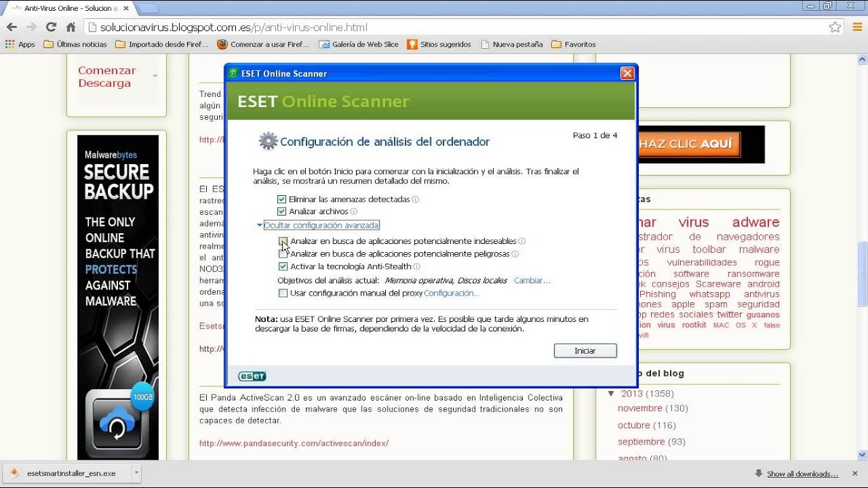Open proxy Configuración link
This screenshot has height=488, width=868.
click(x=452, y=293)
